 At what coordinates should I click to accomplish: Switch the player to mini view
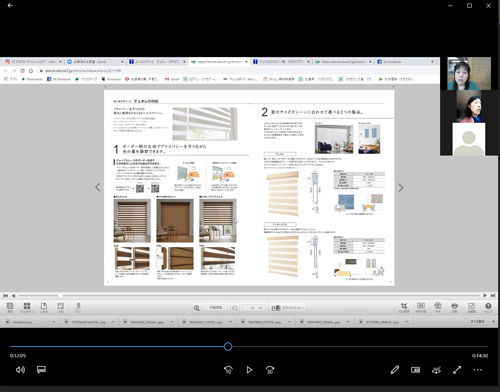(x=415, y=370)
